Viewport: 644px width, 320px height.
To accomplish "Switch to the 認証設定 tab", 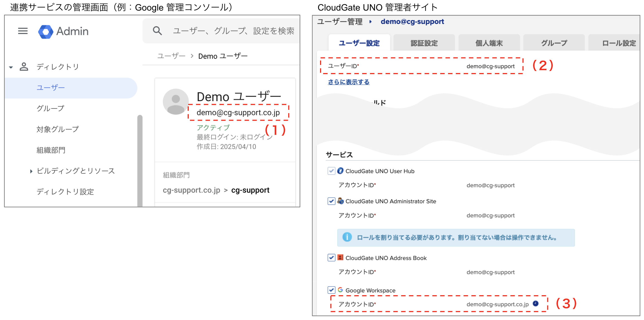I will pyautogui.click(x=424, y=43).
